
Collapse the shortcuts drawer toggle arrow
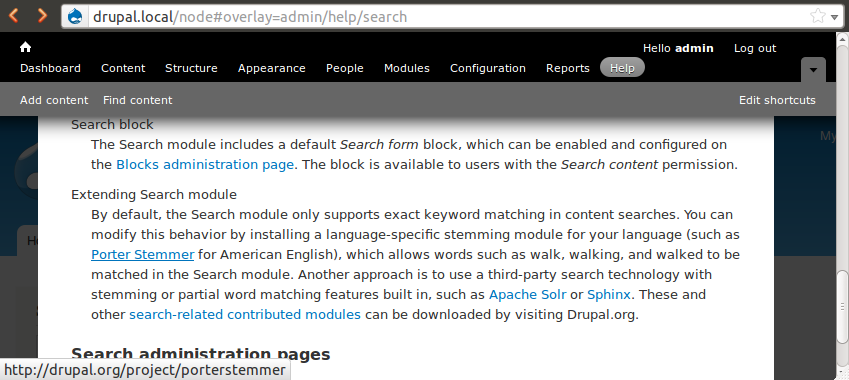(x=813, y=70)
